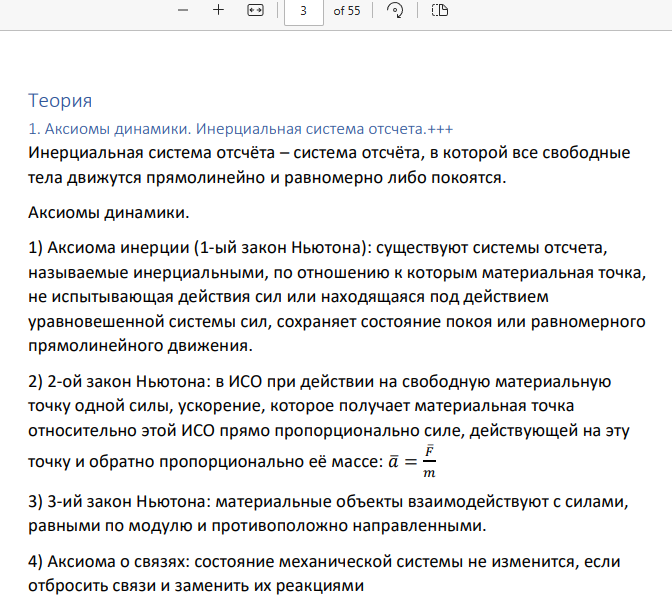
Task: Click the zoom in plus icon
Action: click(x=218, y=10)
